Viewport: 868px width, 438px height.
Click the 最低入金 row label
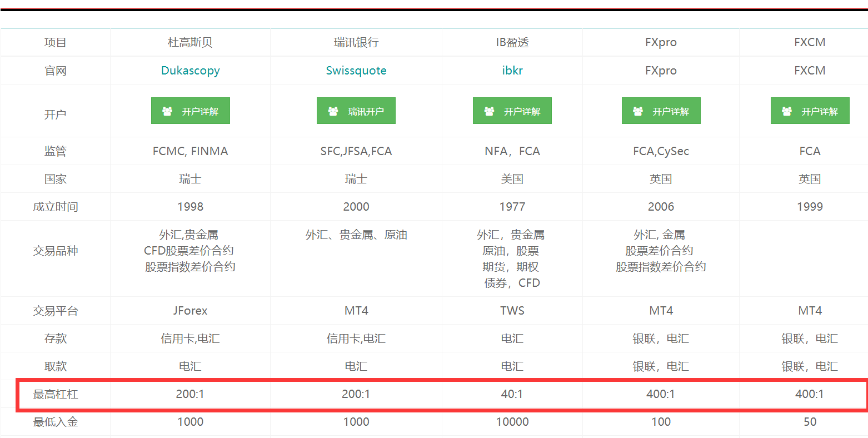click(56, 422)
